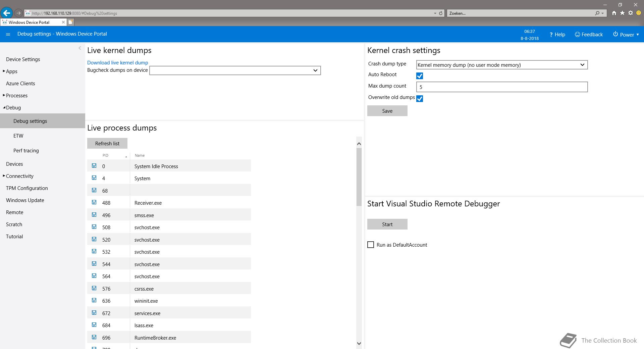Save dump of svchost.exe PID 532
Screen dimensions: 644x349
[94, 251]
